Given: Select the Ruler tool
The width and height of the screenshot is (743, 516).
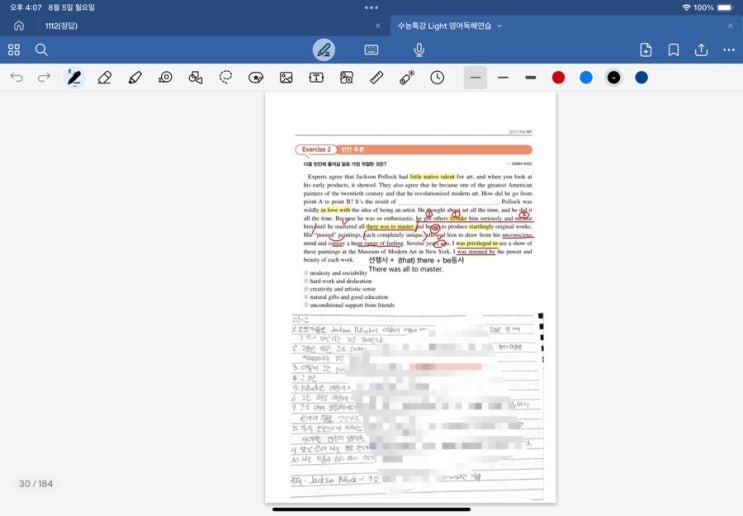Looking at the screenshot, I should [377, 77].
